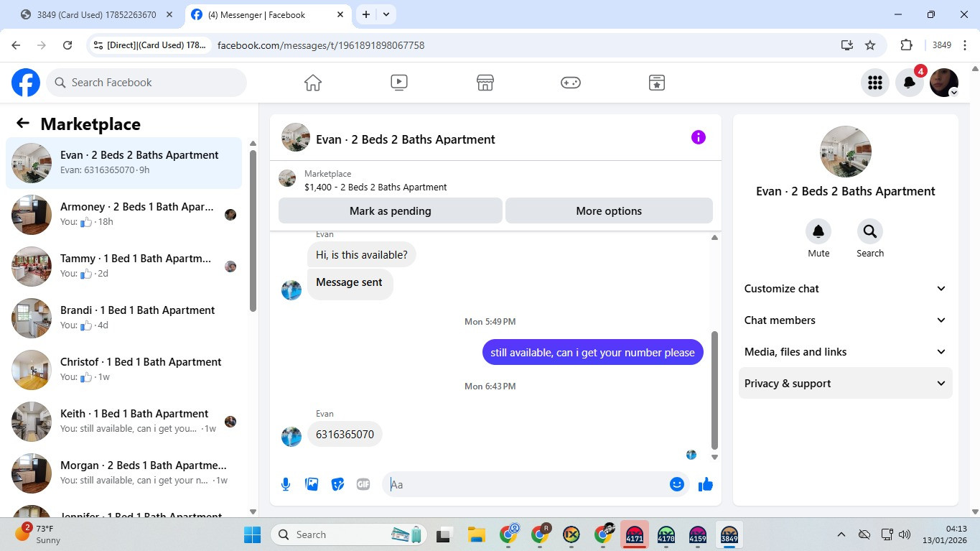Screen dimensions: 980x551
Task: Click More options button
Action: tap(609, 211)
